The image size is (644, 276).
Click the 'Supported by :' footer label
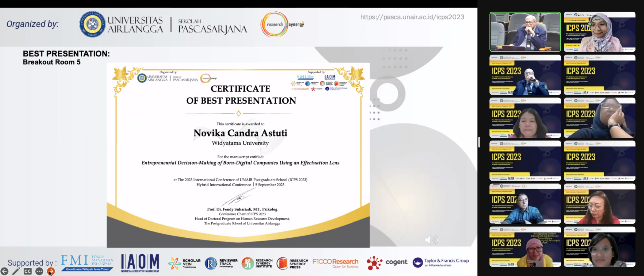(x=32, y=263)
